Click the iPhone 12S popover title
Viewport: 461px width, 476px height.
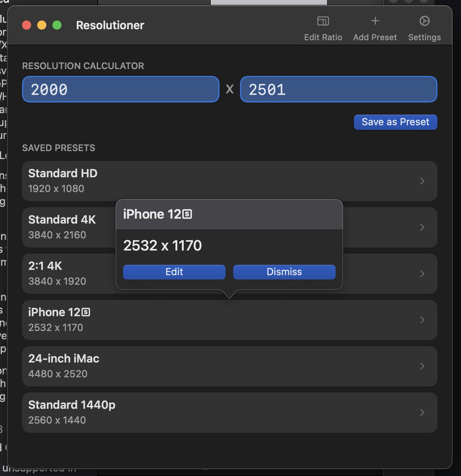(x=158, y=214)
